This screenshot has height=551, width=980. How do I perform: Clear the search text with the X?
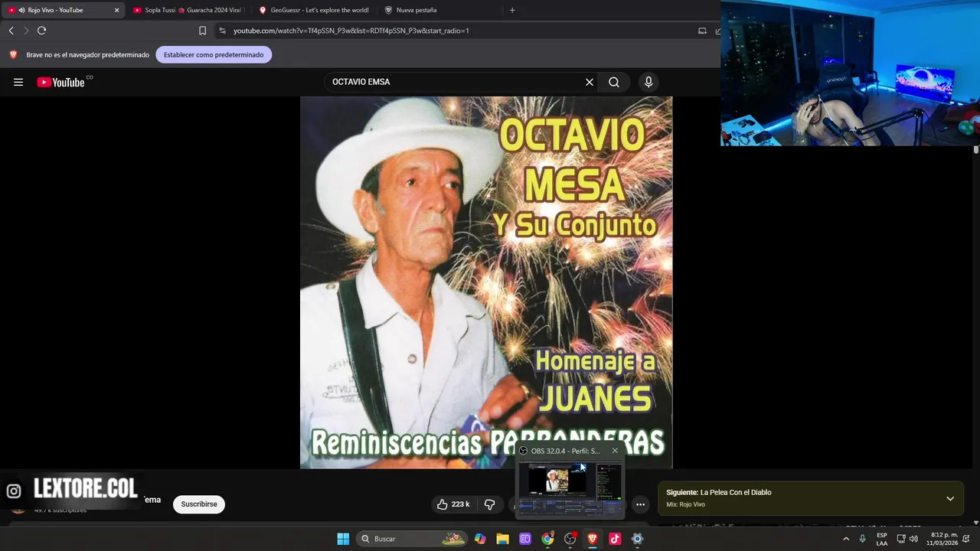click(x=590, y=82)
